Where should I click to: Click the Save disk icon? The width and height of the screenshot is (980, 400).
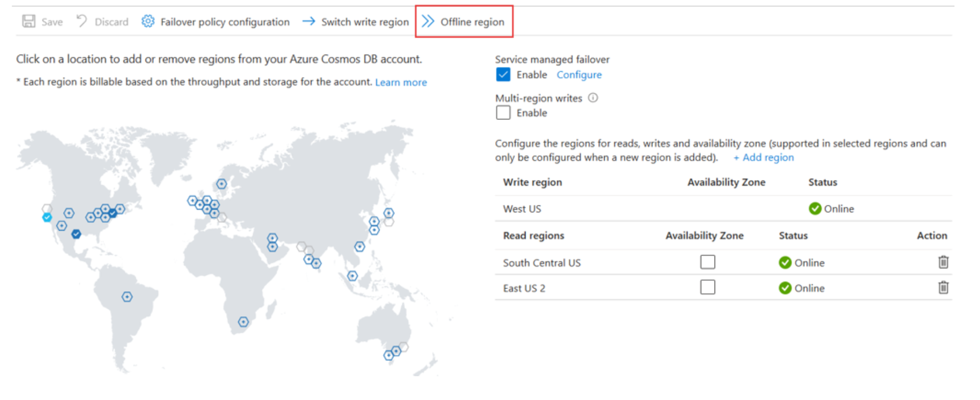(29, 21)
